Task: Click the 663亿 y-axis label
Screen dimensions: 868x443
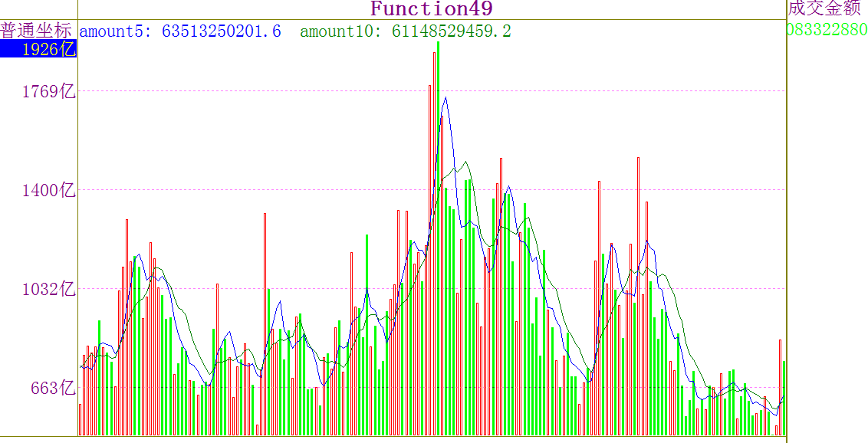Action: pyautogui.click(x=53, y=388)
